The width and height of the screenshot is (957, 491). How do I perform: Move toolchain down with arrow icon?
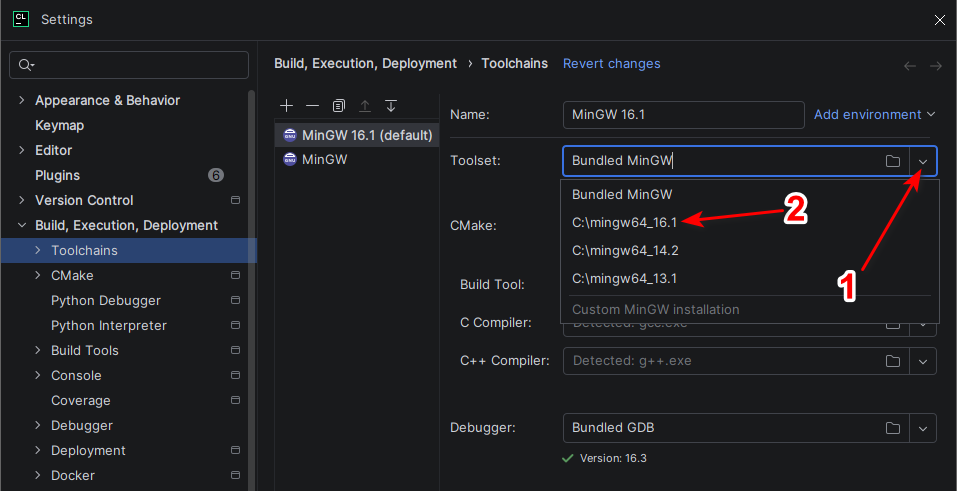391,106
